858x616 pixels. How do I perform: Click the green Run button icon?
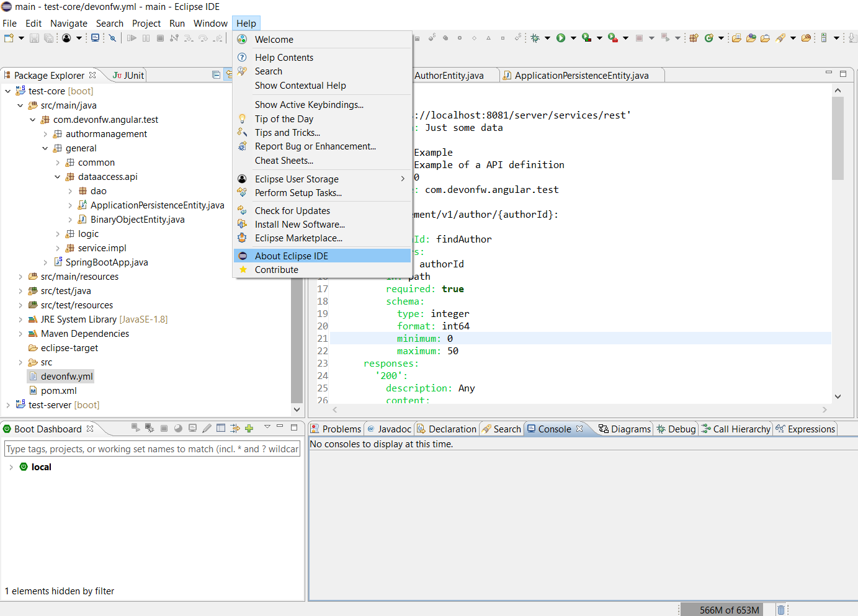click(x=561, y=38)
